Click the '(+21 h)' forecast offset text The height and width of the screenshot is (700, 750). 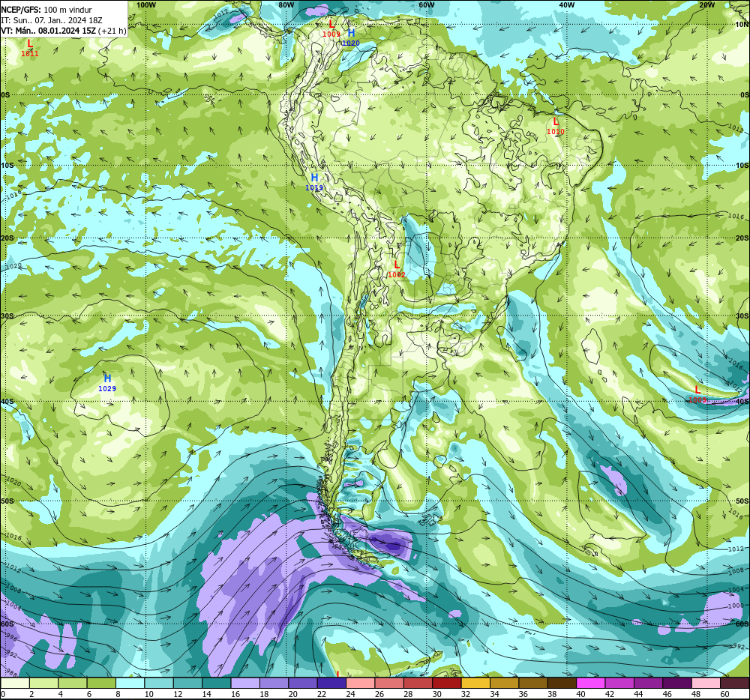tap(112, 31)
